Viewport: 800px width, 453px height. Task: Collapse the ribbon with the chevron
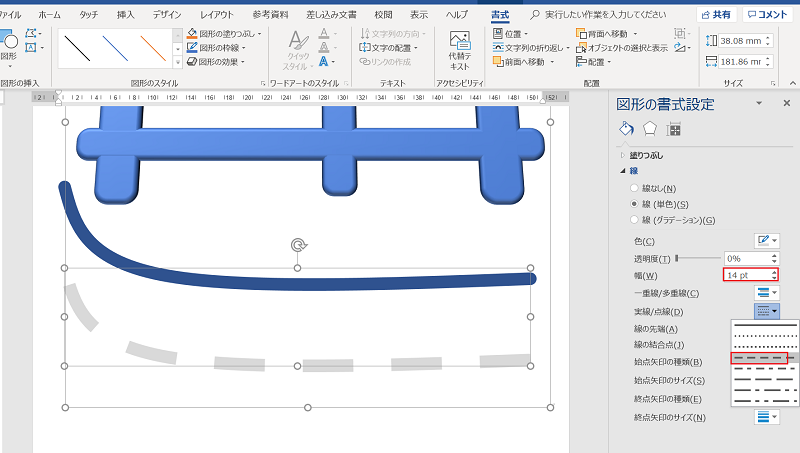pos(792,83)
